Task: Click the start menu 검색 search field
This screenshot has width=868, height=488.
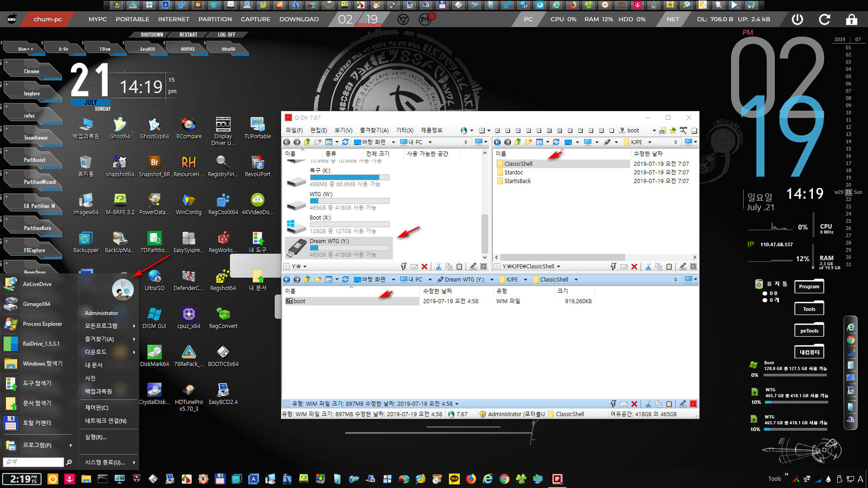Action: 33,462
